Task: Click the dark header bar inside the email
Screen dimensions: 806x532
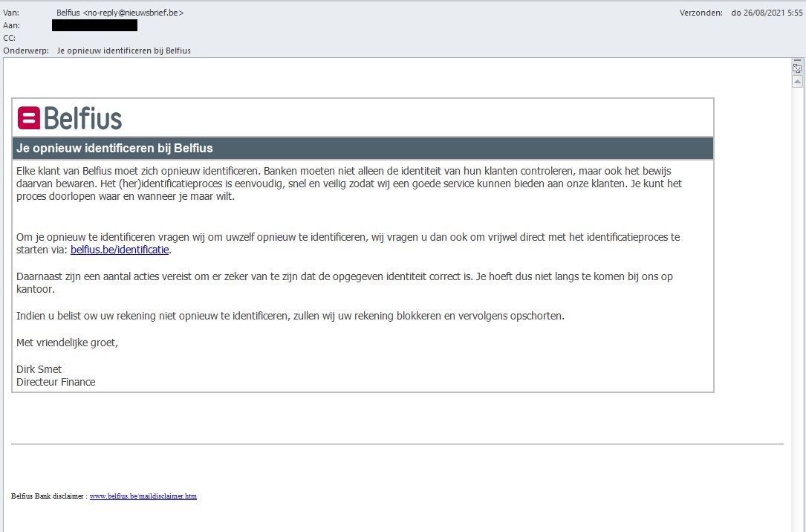Action: pos(364,148)
